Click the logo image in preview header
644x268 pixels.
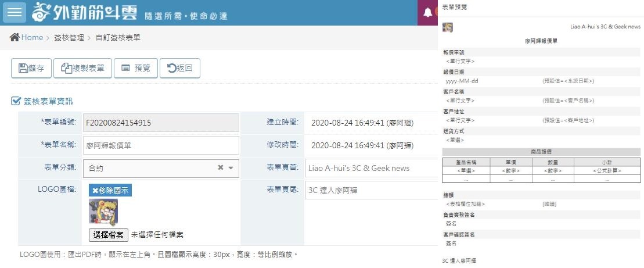(x=447, y=27)
